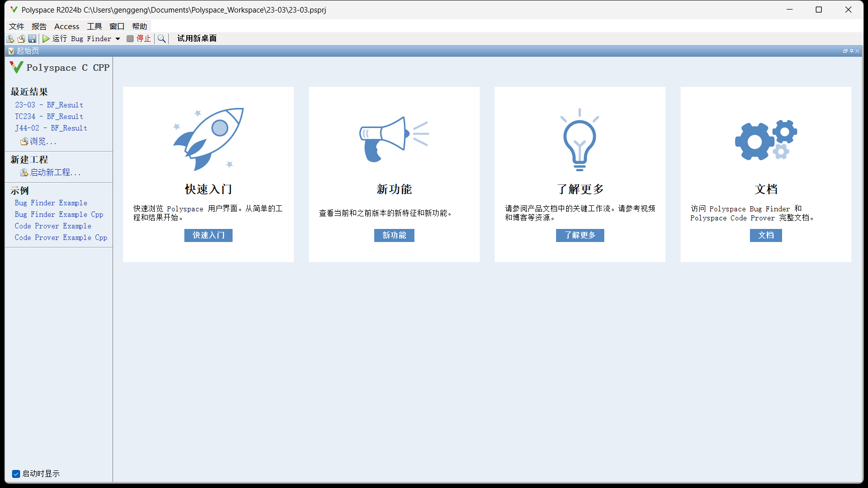Select the 起始页 tab title
This screenshot has width=868, height=488.
click(28, 51)
